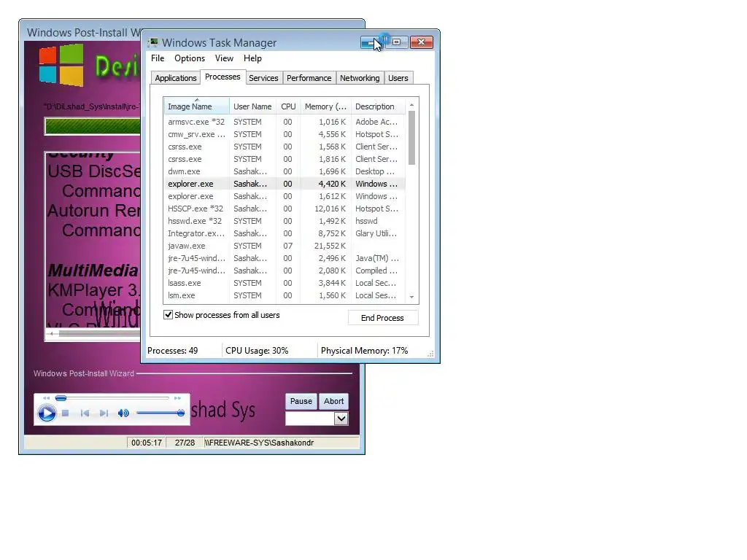This screenshot has height=560, width=747.
Task: Click the End Process button
Action: [382, 318]
